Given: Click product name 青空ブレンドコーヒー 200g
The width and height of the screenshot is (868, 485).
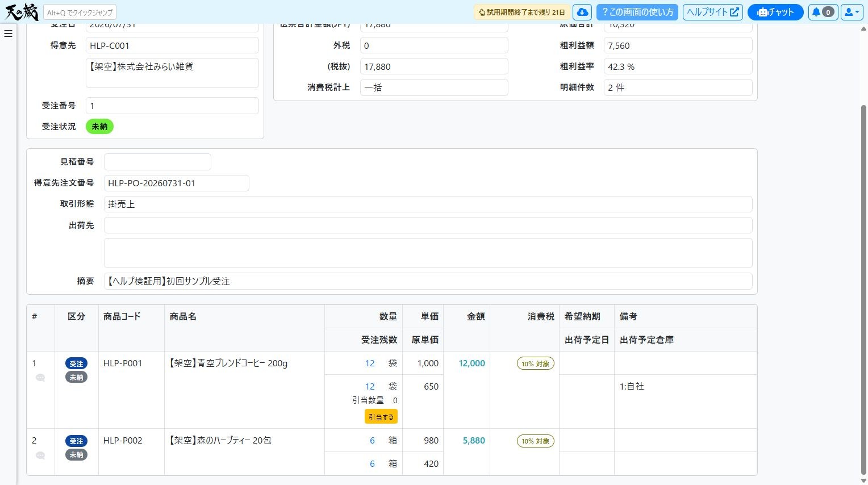Looking at the screenshot, I should tap(228, 363).
